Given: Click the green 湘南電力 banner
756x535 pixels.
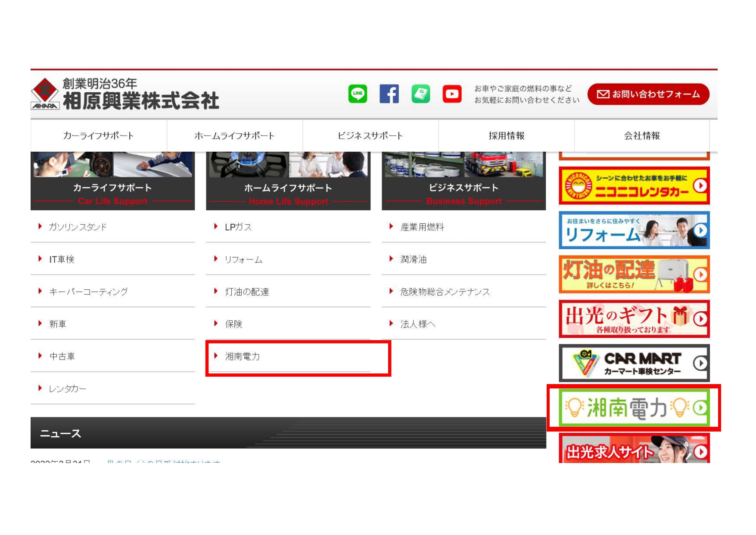Looking at the screenshot, I should tap(634, 407).
